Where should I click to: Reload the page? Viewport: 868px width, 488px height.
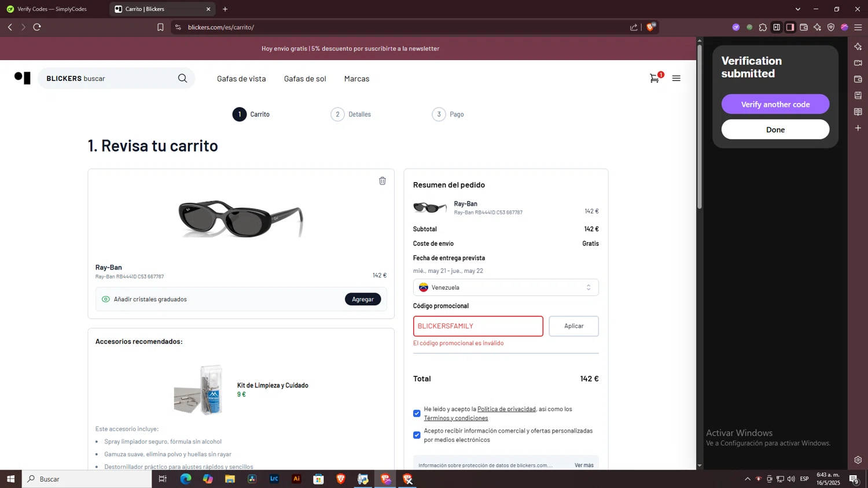pos(37,27)
